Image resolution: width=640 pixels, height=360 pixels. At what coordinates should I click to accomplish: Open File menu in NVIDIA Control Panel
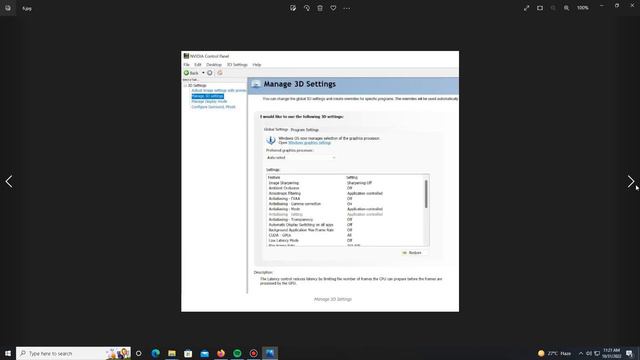187,64
